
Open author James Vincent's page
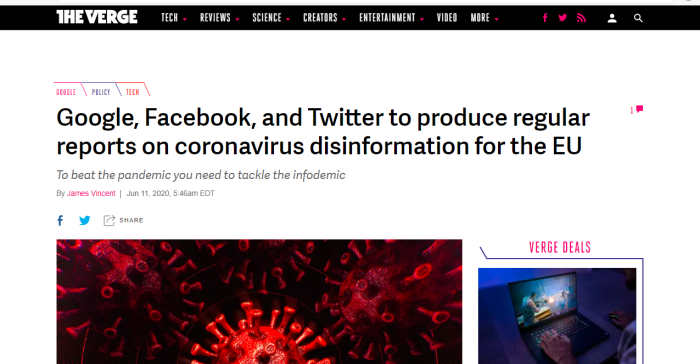click(91, 193)
